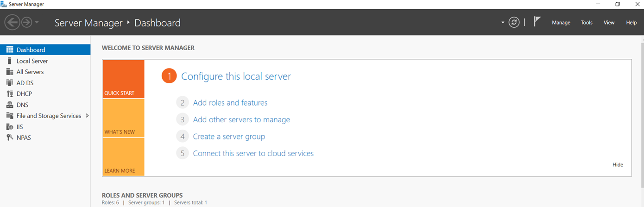Click Server Manager in the header breadcrumb
Screen dimensions: 644x207
point(88,23)
